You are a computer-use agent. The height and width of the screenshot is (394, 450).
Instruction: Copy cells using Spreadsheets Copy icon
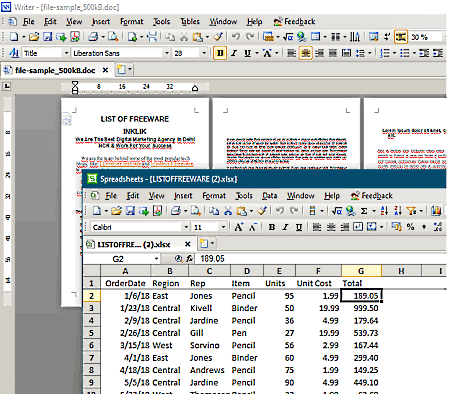tap(214, 211)
